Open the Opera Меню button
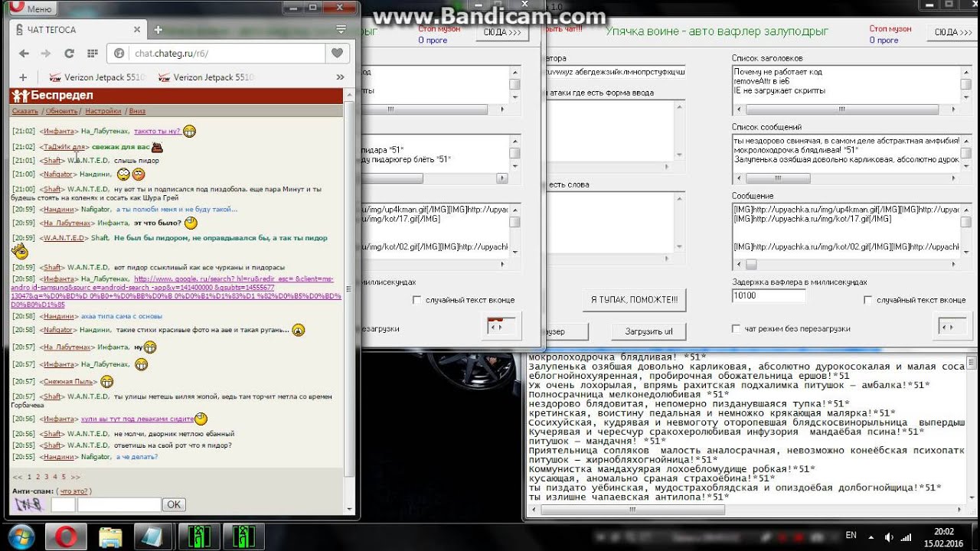980x551 pixels. [34, 8]
